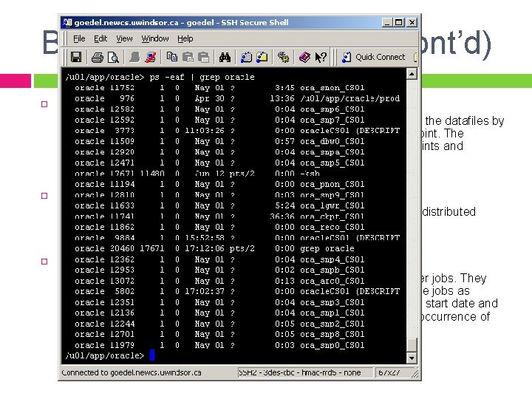This screenshot has height=399, width=532.
Task: Click the Quick Connect button
Action: [x=374, y=57]
